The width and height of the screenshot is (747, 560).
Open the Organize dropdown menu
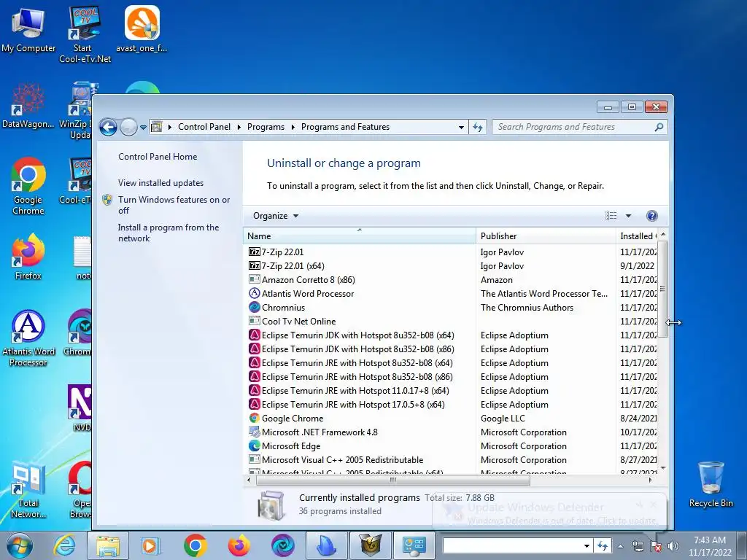[275, 216]
